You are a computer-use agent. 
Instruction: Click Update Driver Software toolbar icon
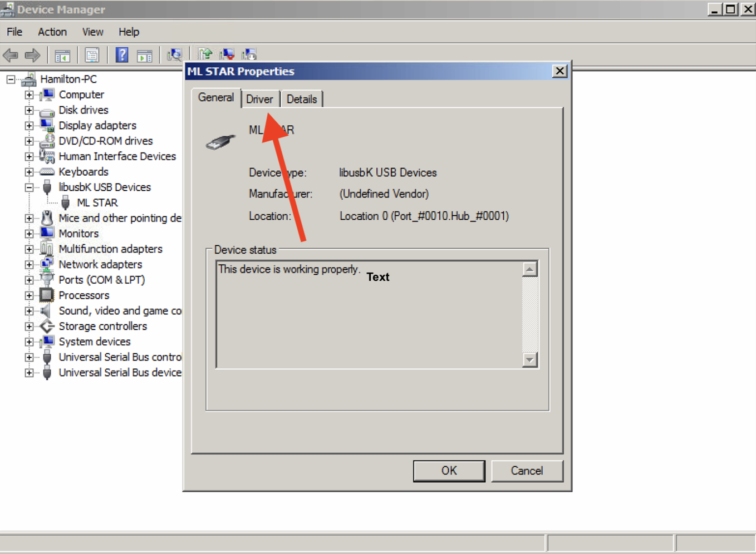[x=205, y=54]
